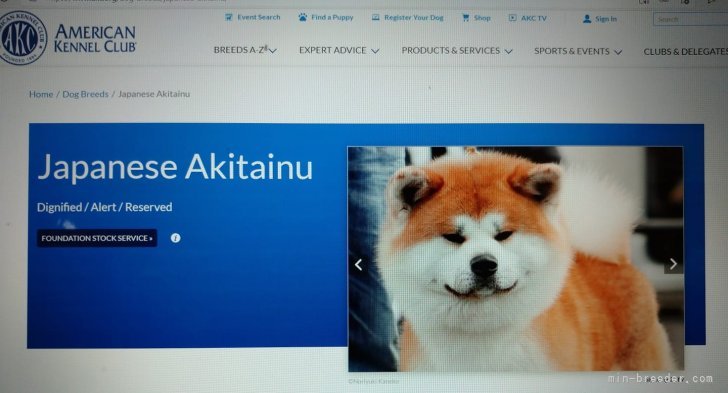Screen dimensions: 728x393
Task: Open the AKC TV link
Action: 533,18
